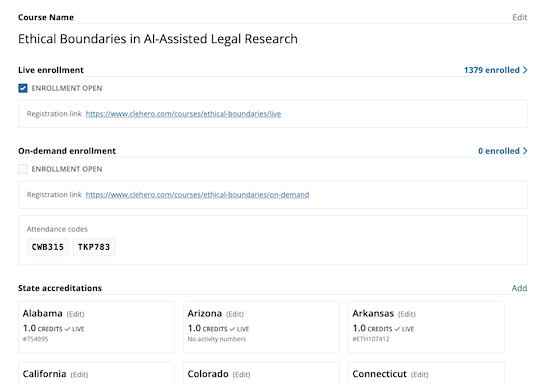
Task: Open the on-demand registration link URL
Action: coord(197,195)
